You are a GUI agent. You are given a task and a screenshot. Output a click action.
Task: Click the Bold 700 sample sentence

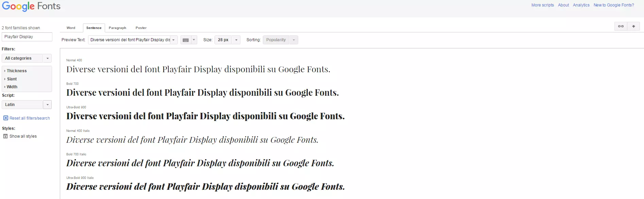click(203, 93)
